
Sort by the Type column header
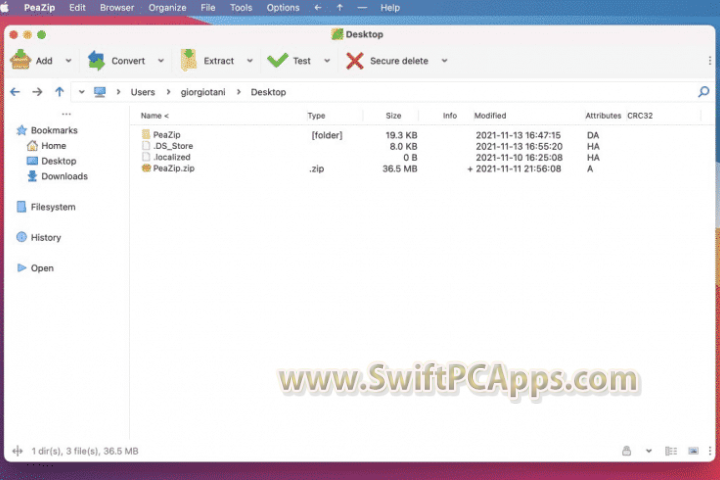coord(316,116)
